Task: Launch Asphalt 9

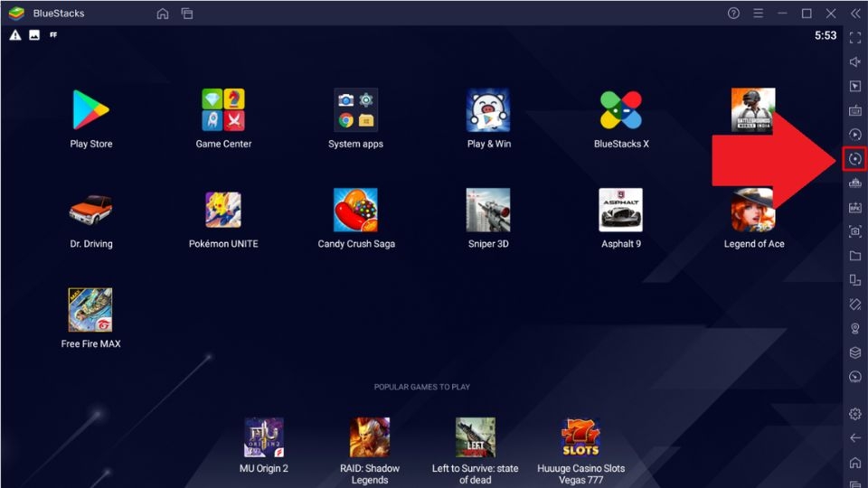Action: [x=620, y=210]
